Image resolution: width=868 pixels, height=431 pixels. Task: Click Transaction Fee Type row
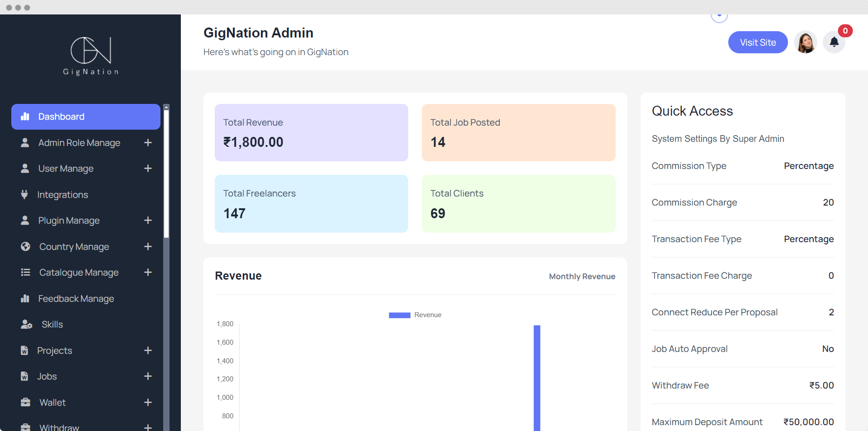tap(743, 239)
